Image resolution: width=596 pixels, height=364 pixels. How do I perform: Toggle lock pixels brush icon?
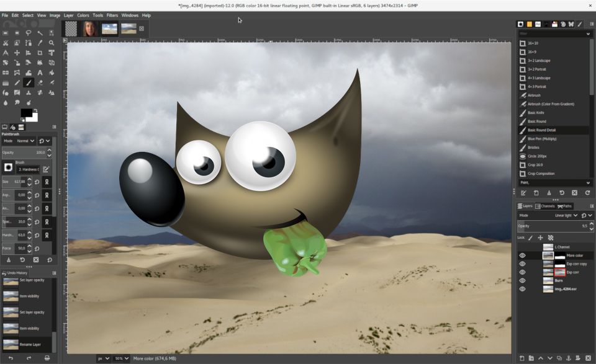coord(531,237)
